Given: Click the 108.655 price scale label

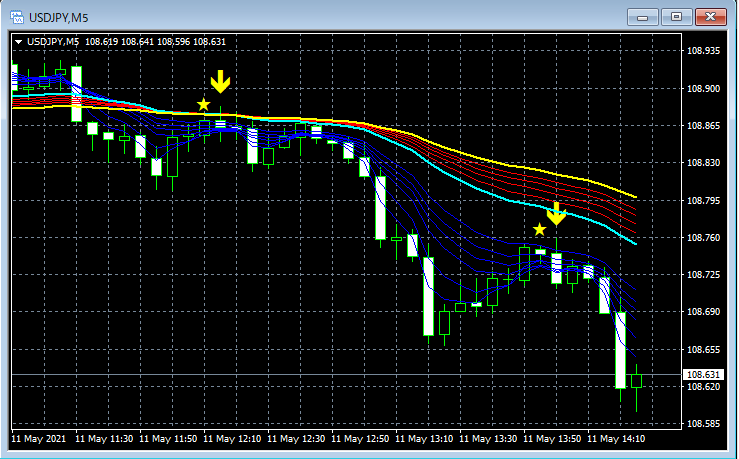Looking at the screenshot, I should point(703,350).
